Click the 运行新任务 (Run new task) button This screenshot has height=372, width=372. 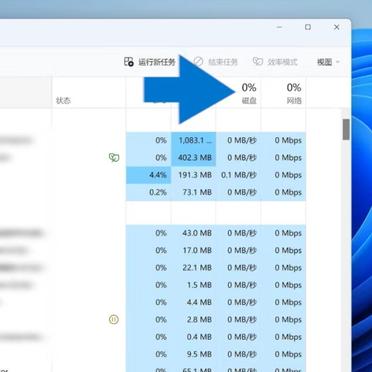tap(149, 62)
